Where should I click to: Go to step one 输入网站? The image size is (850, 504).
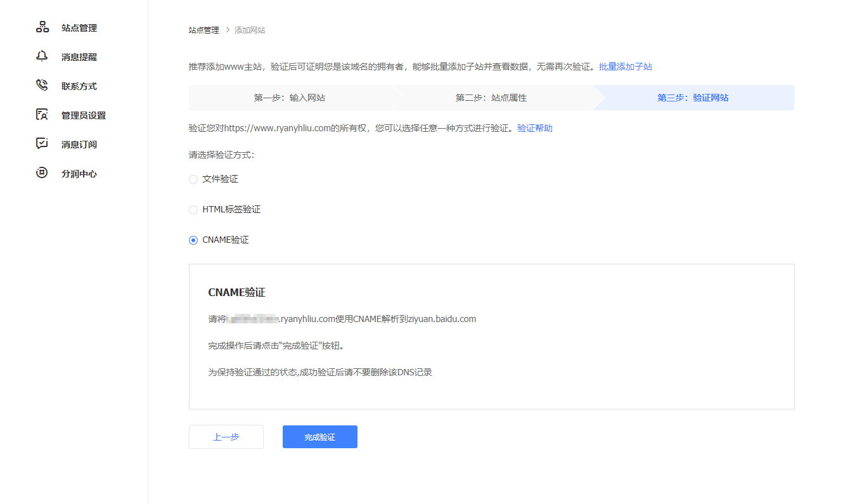290,98
